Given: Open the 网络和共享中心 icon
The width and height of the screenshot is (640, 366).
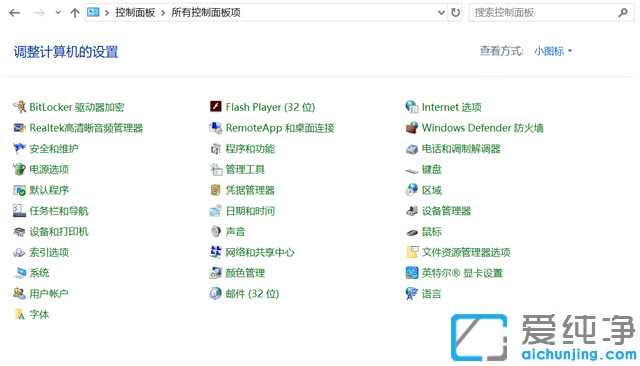Looking at the screenshot, I should point(216,252).
